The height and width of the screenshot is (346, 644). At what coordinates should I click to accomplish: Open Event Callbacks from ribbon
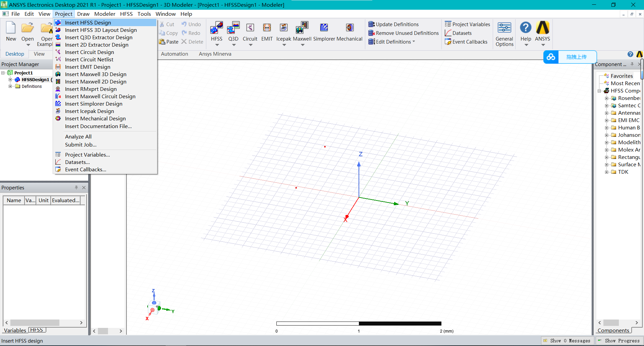[466, 42]
